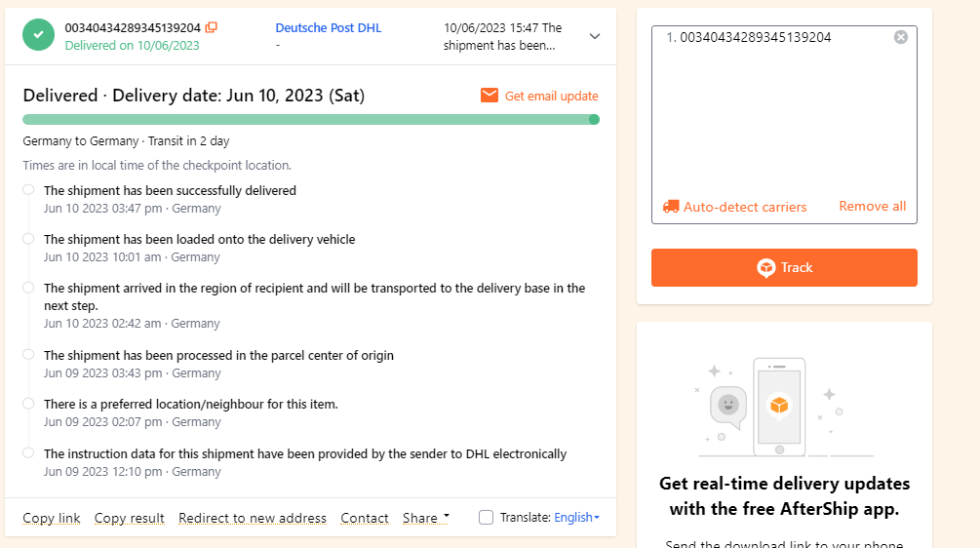Click the AfterShip app phone illustration

(778, 406)
